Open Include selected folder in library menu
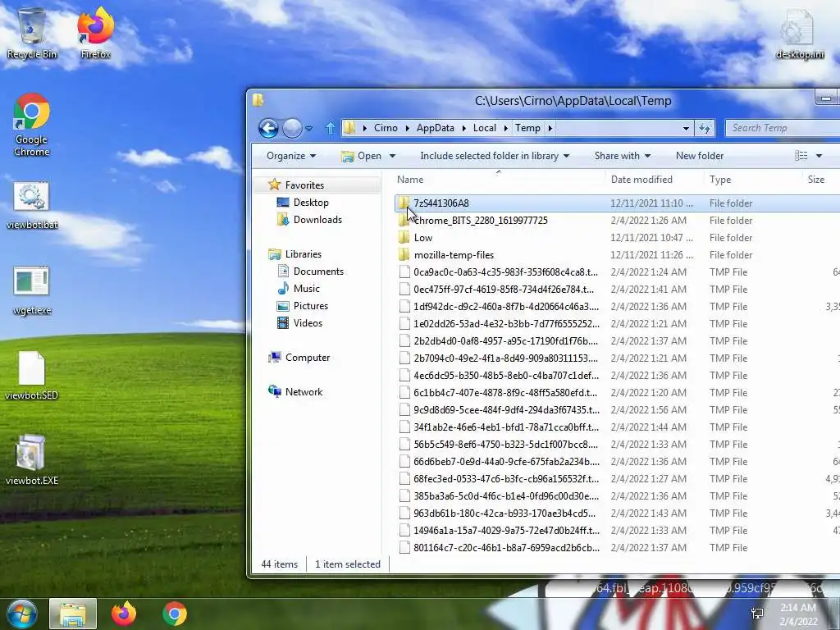Screen dimensions: 840x630 point(495,156)
